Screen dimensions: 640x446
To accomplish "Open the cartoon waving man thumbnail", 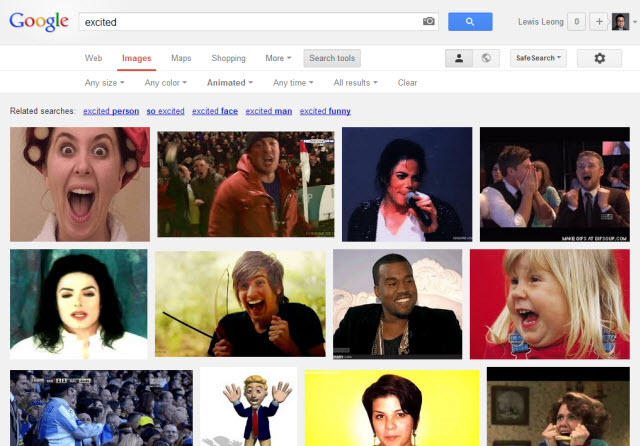I will [x=248, y=407].
